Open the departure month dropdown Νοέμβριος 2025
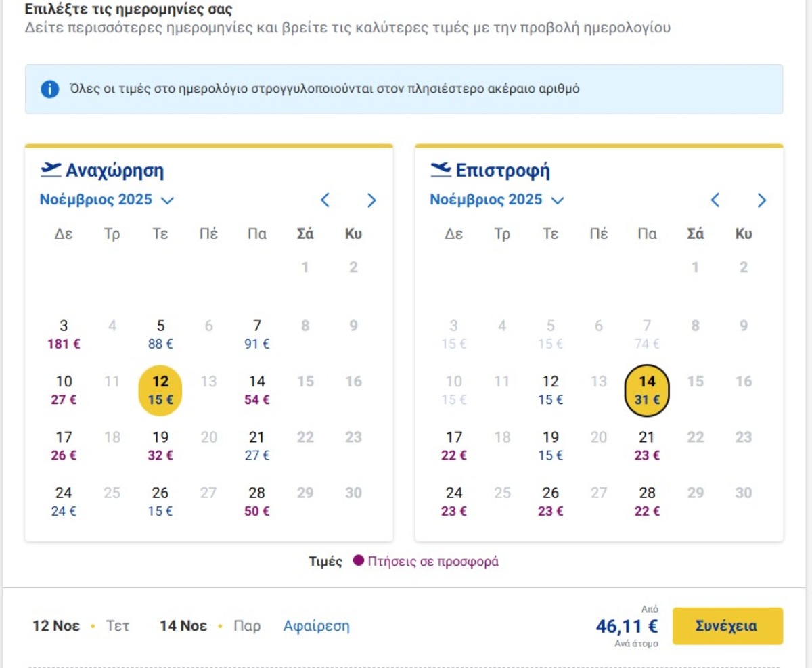The width and height of the screenshot is (812, 668). click(107, 200)
